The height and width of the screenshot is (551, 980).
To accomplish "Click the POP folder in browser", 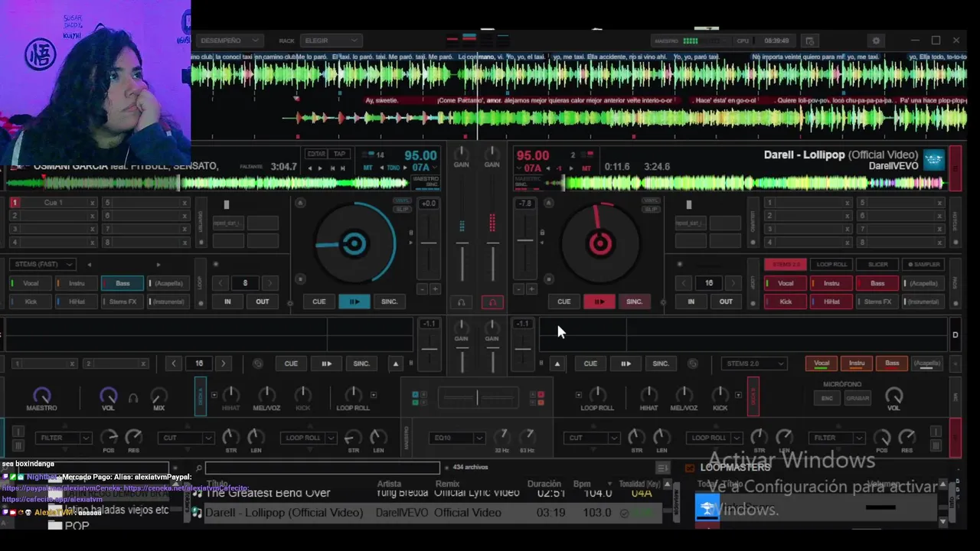I will coord(77,526).
